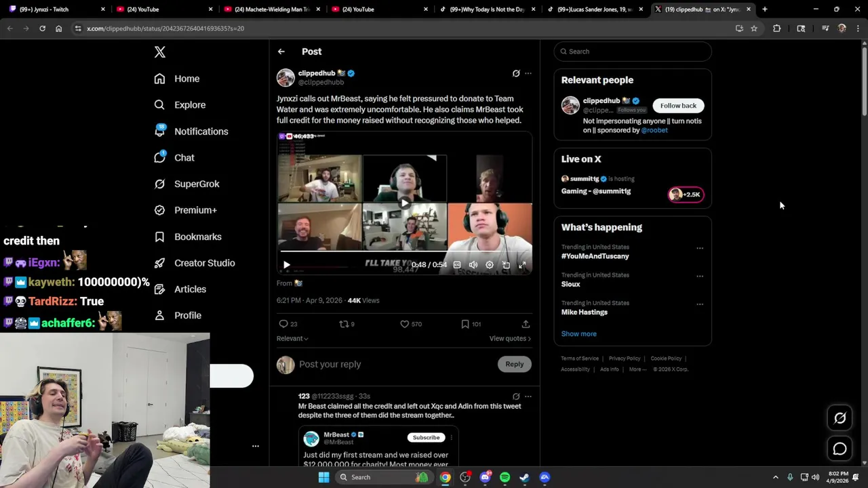The width and height of the screenshot is (868, 488).
Task: Switch to the Machete-Wielding Man tab
Action: [272, 9]
